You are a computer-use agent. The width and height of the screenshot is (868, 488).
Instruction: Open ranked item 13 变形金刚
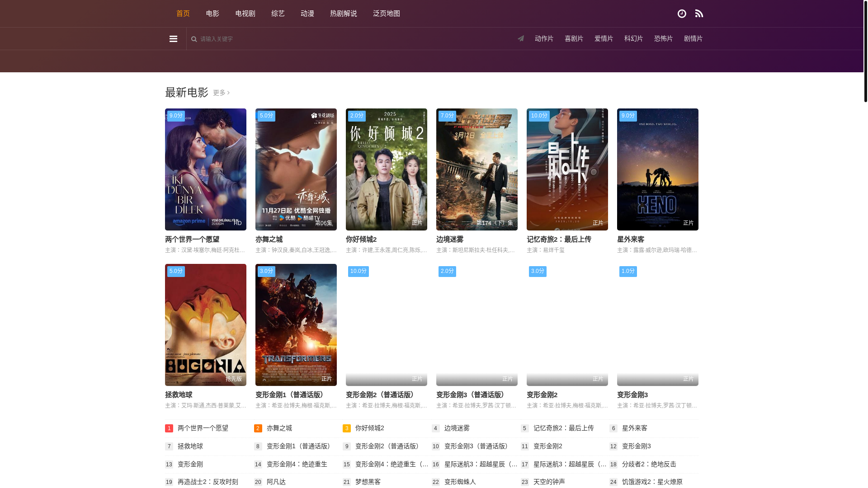[190, 464]
